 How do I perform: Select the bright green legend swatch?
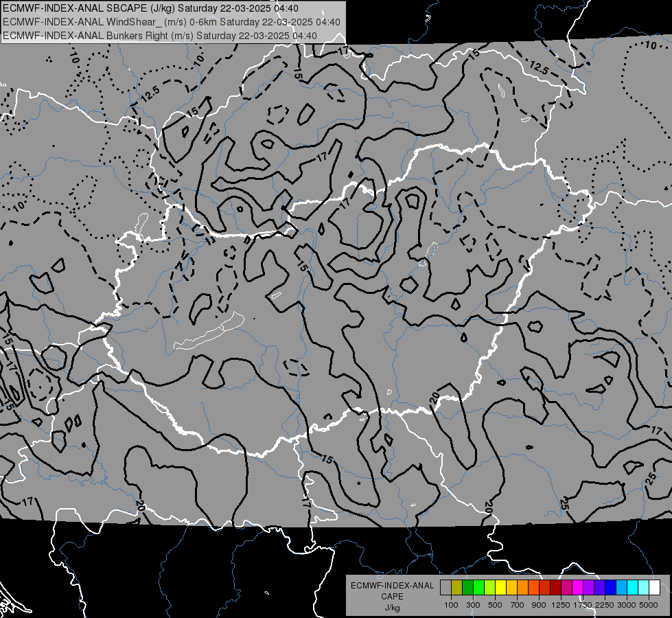click(x=478, y=587)
